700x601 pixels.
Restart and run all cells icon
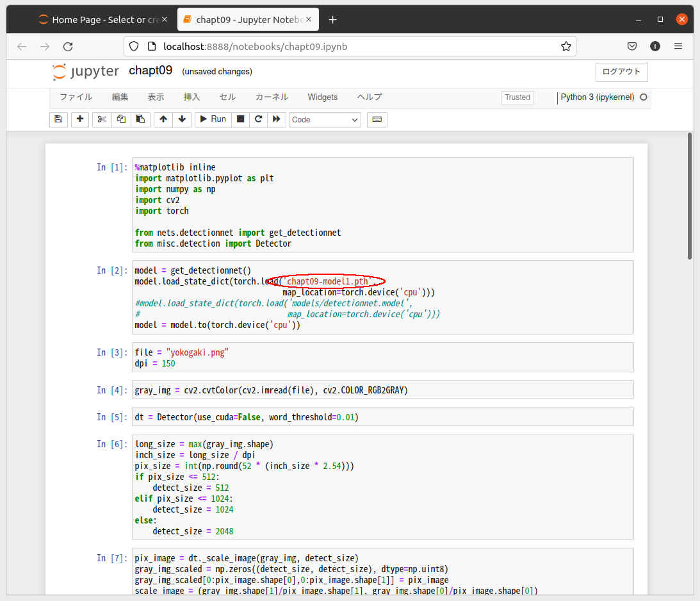coord(276,119)
